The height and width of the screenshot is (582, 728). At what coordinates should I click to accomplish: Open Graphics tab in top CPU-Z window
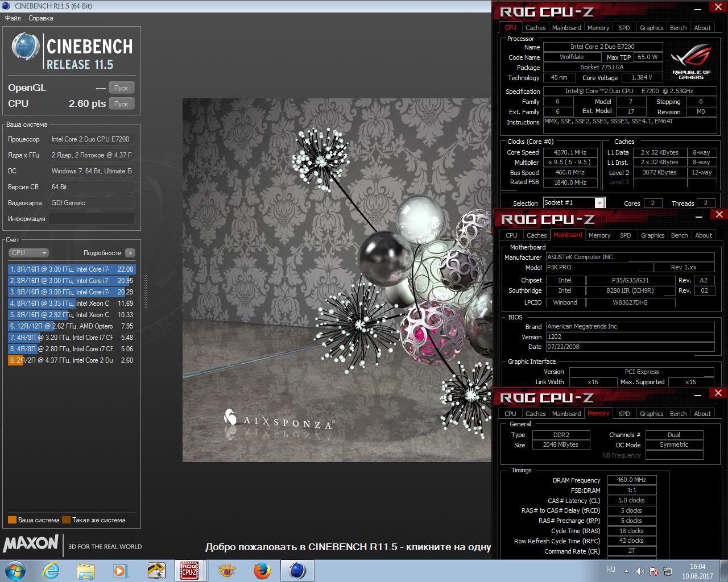pyautogui.click(x=651, y=28)
